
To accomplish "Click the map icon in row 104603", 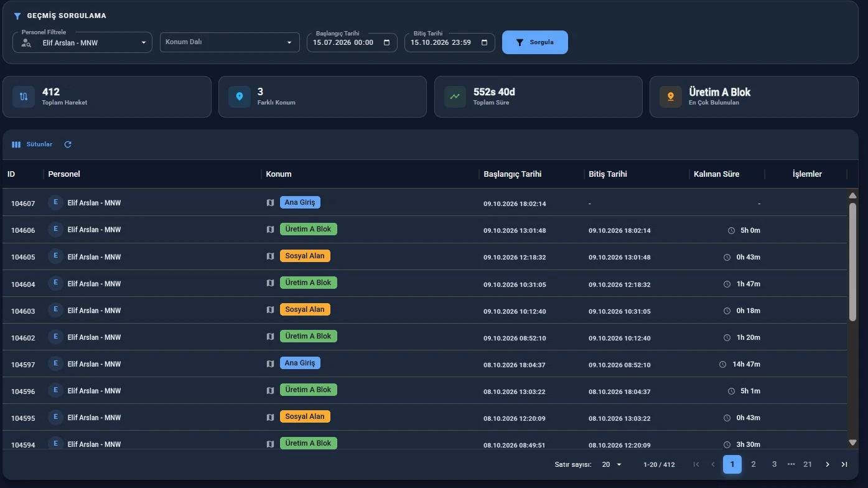I will pyautogui.click(x=270, y=310).
